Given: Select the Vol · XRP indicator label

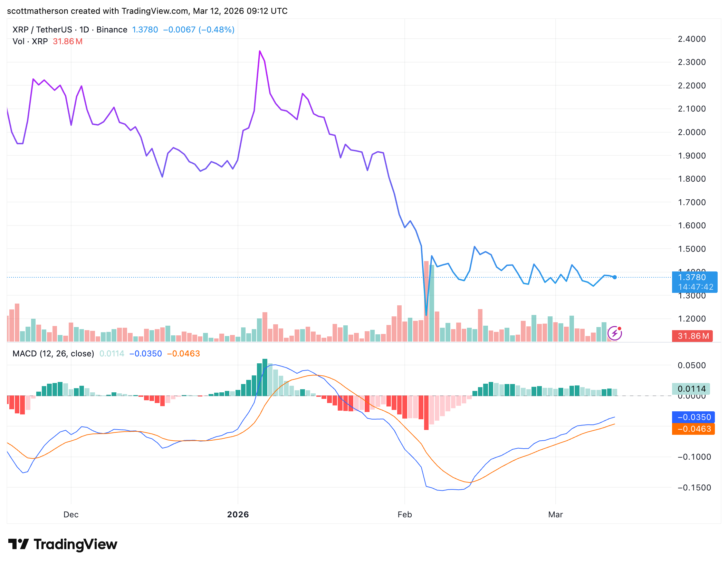Looking at the screenshot, I should coord(30,41).
